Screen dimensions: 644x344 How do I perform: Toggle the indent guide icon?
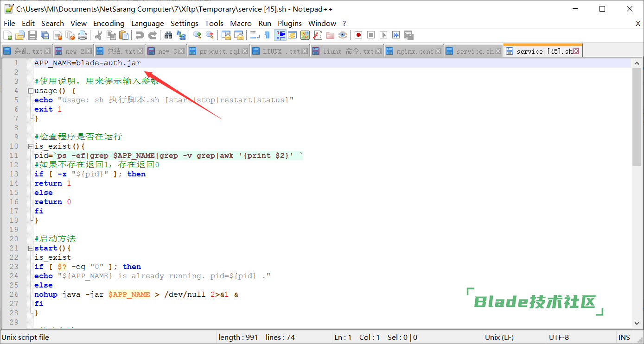(280, 35)
